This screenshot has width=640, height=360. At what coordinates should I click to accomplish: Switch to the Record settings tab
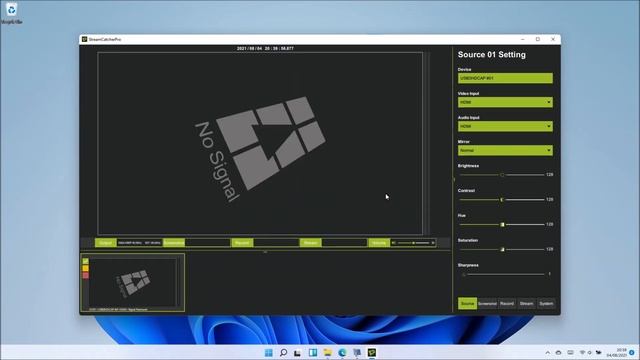pyautogui.click(x=507, y=304)
